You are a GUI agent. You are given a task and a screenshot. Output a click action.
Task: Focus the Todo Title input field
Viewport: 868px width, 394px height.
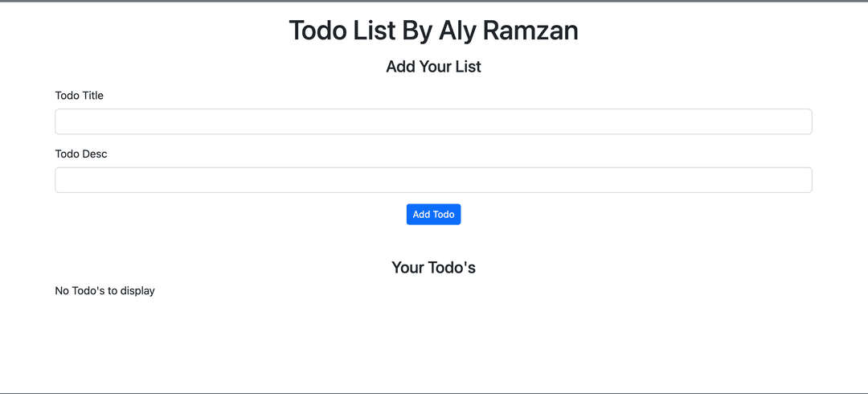tap(433, 121)
